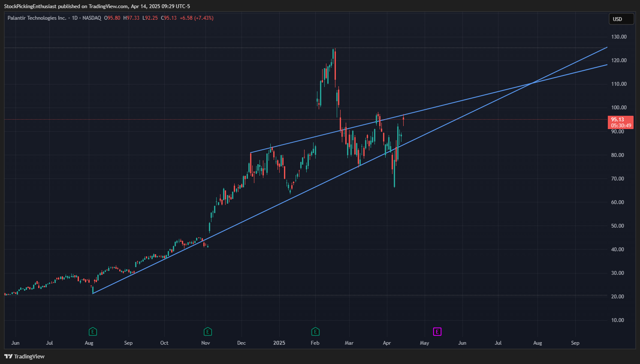640x364 pixels.
Task: Click the Feb time axis label
Action: [x=315, y=343]
